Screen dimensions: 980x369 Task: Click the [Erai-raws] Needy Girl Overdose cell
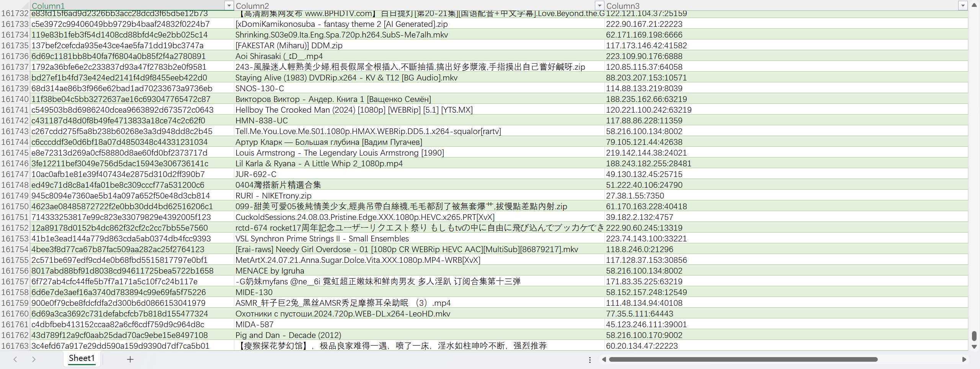tap(419, 249)
